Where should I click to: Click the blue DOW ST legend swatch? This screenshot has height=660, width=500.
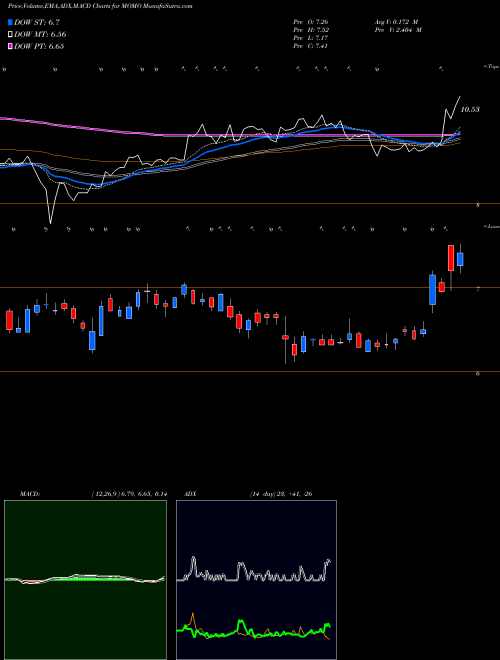pos(10,22)
